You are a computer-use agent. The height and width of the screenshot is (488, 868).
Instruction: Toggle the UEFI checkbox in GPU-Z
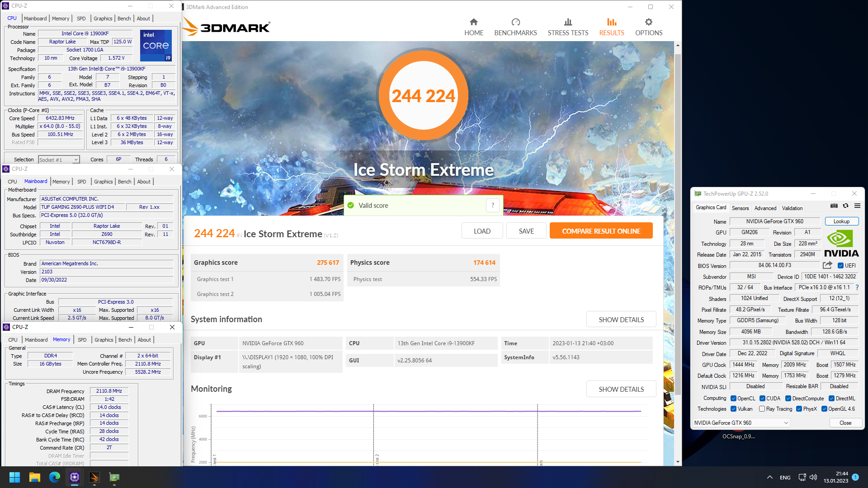pyautogui.click(x=840, y=266)
